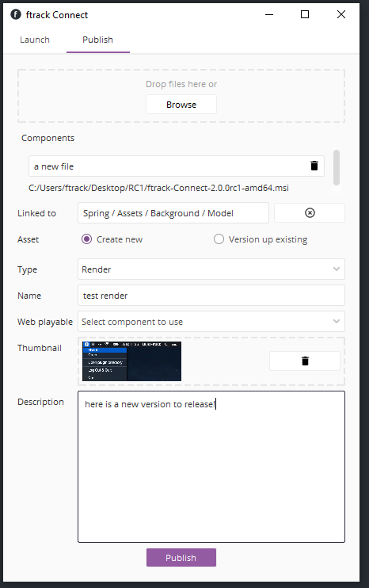Switch to the Launch tab
Screen dimensions: 369x588
(x=35, y=40)
